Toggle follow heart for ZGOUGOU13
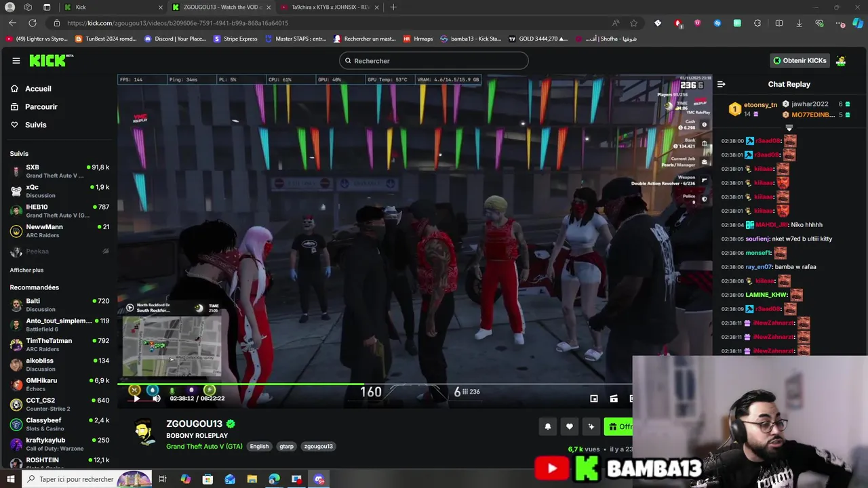This screenshot has width=868, height=488. tap(570, 426)
